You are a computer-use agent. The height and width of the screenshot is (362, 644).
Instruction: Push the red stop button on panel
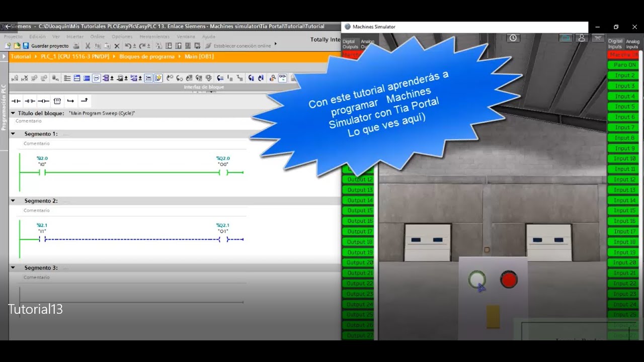coord(509,280)
